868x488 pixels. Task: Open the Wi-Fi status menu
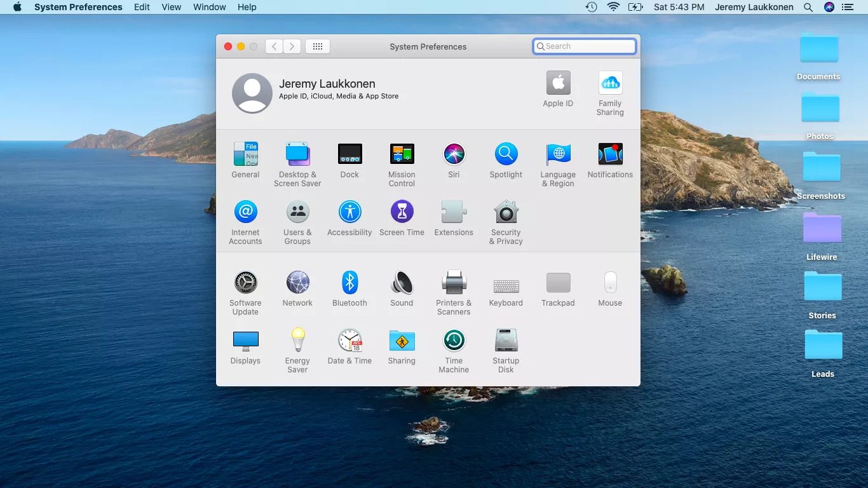click(613, 7)
